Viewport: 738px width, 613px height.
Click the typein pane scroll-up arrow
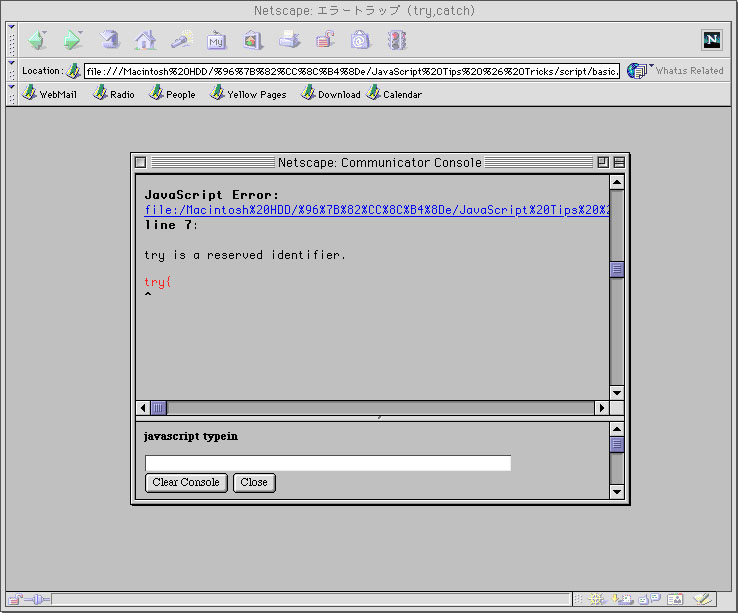click(617, 429)
